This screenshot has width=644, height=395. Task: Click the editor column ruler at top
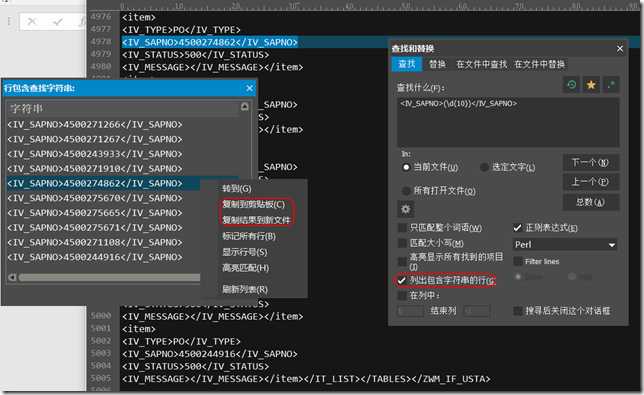(x=380, y=6)
